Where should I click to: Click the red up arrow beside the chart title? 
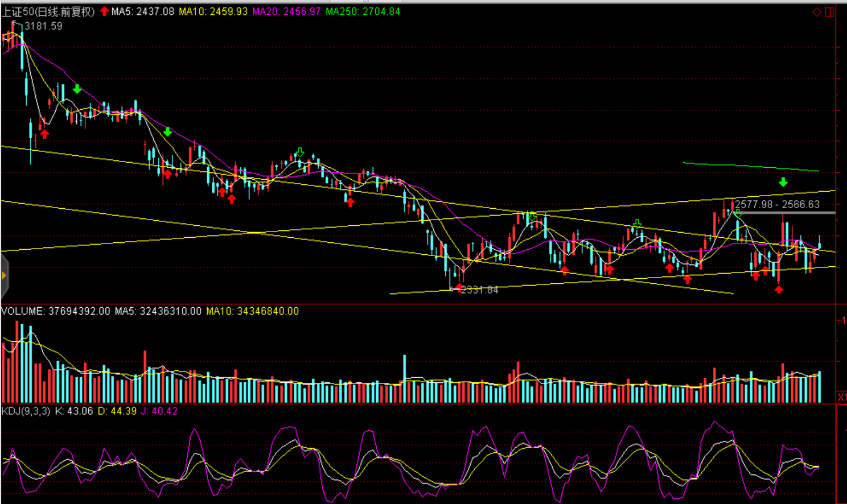(x=104, y=11)
